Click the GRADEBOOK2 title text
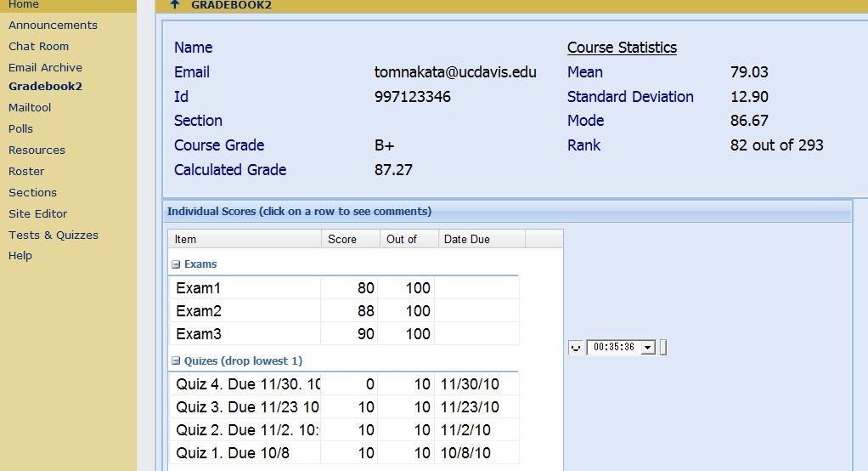Image resolution: width=868 pixels, height=471 pixels. tap(231, 5)
